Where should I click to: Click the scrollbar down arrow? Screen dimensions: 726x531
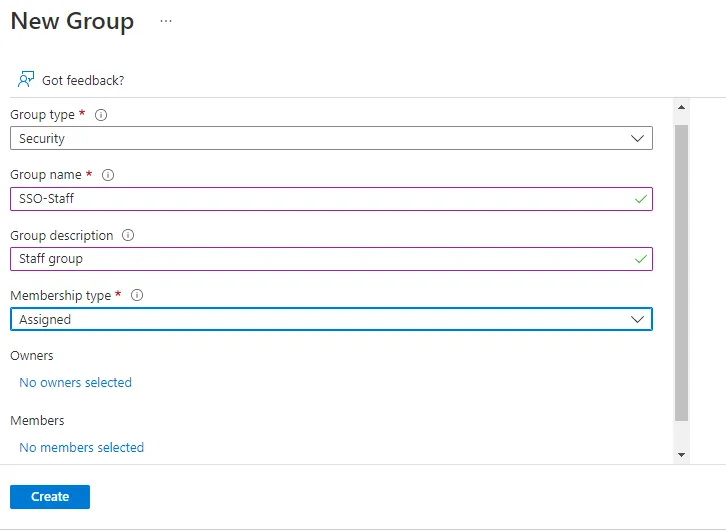[x=682, y=455]
